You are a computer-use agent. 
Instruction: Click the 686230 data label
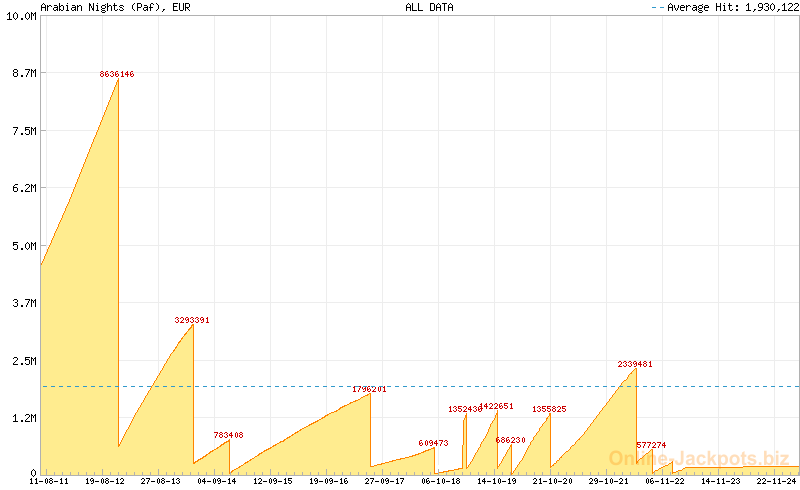pyautogui.click(x=510, y=440)
